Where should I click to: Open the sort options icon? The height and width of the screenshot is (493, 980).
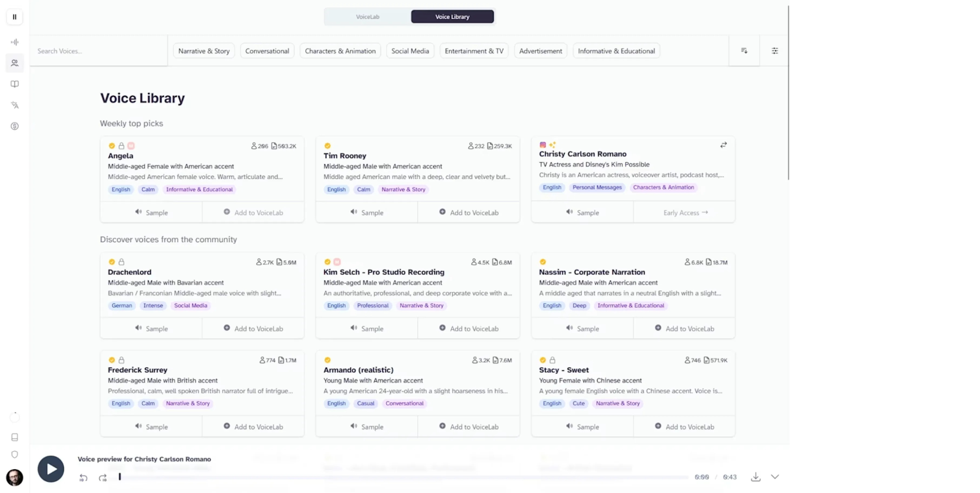(744, 51)
